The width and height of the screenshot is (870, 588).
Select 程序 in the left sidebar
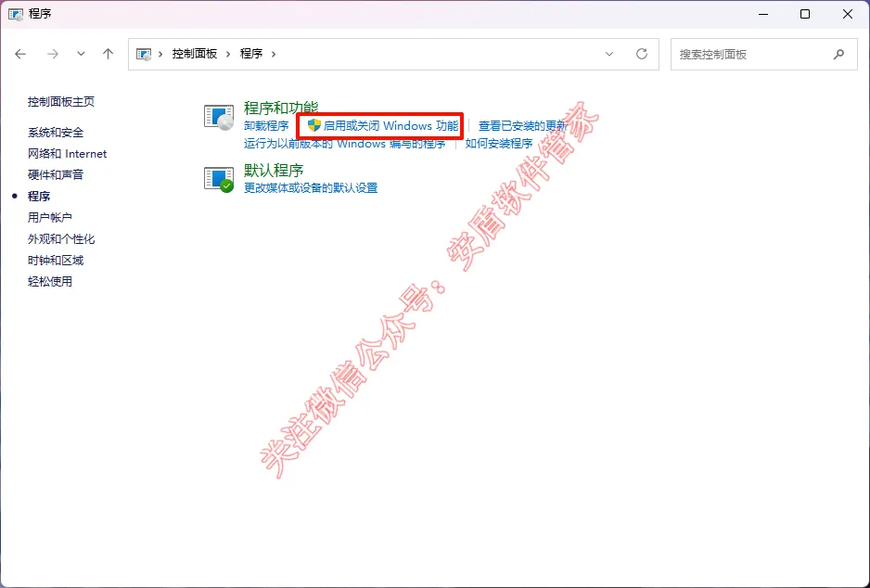39,197
